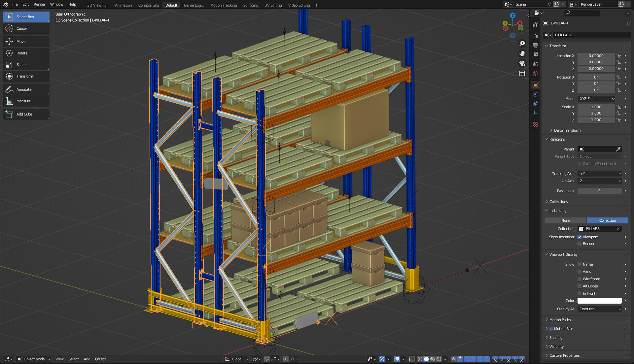Toggle viewport overlays
Viewport: 634px width, 364px height.
397,359
